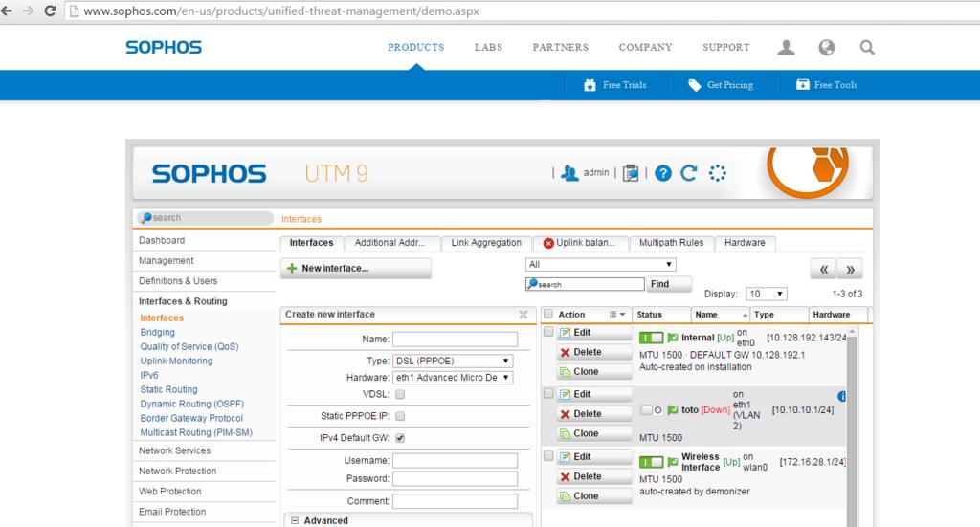Reload the page with browser refresh icon
This screenshot has height=527, width=980.
click(x=50, y=11)
